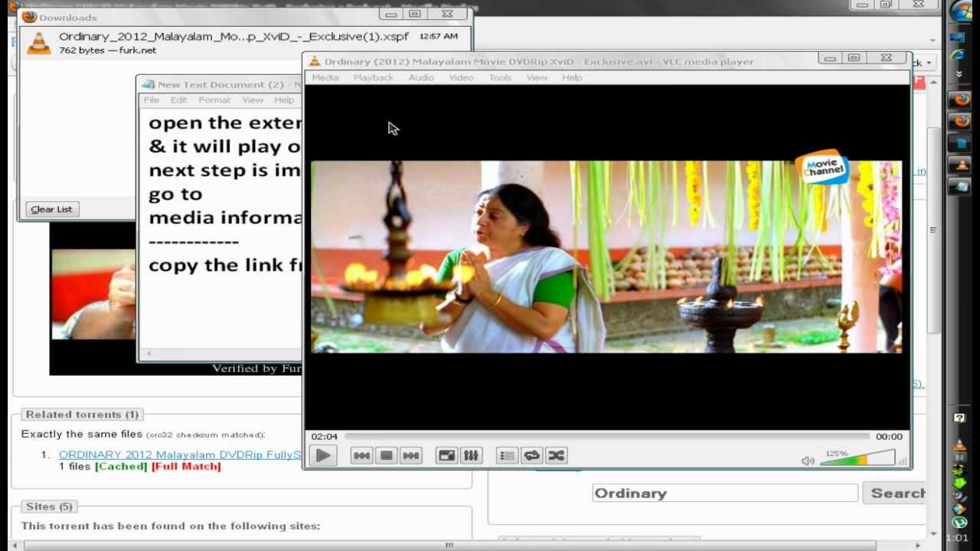
Task: Click the browser vertical scrollbar
Action: (933, 230)
